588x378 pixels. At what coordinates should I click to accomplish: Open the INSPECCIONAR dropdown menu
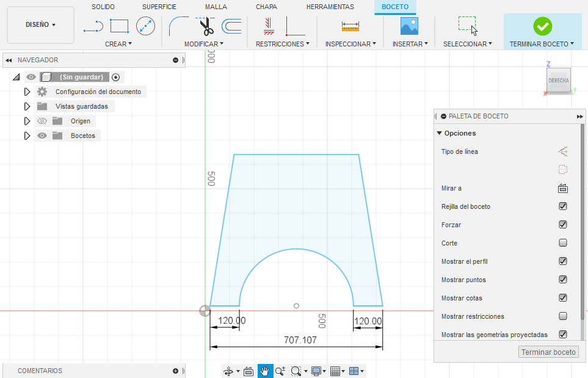[x=350, y=44]
